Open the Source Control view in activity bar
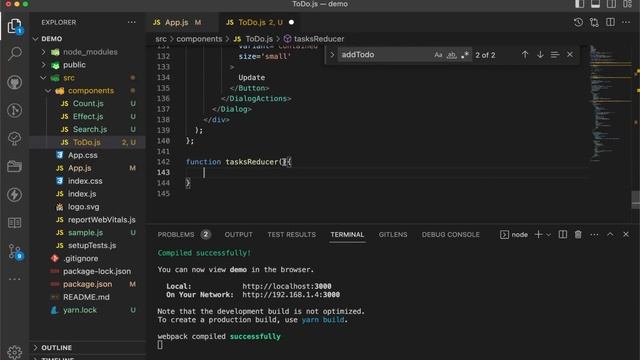 coord(15,110)
